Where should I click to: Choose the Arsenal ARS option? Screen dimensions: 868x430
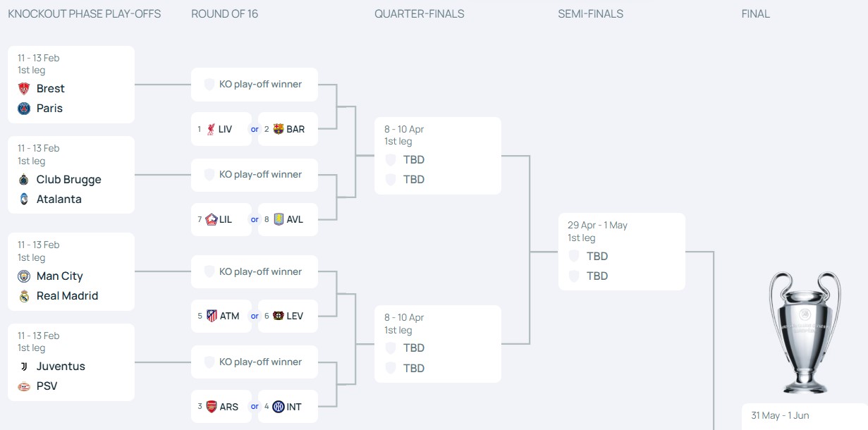pyautogui.click(x=221, y=407)
